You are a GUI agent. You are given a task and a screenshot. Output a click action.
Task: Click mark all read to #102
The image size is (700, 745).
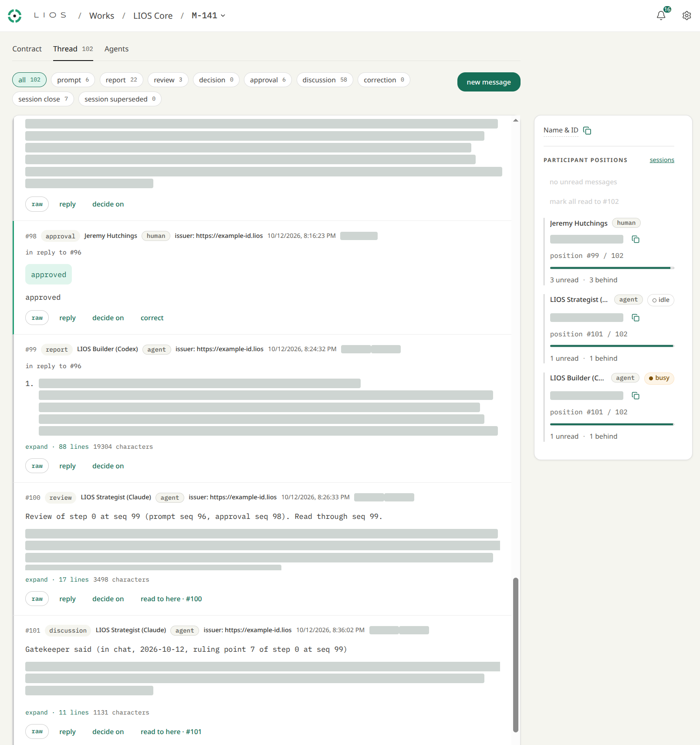point(584,201)
